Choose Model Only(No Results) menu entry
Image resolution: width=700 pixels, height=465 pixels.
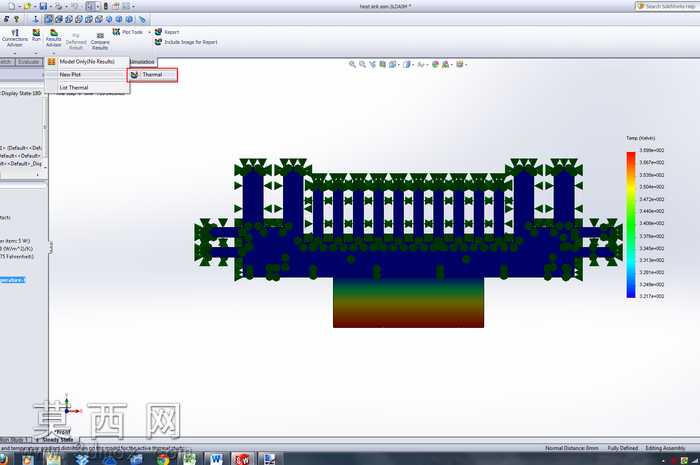pyautogui.click(x=87, y=62)
